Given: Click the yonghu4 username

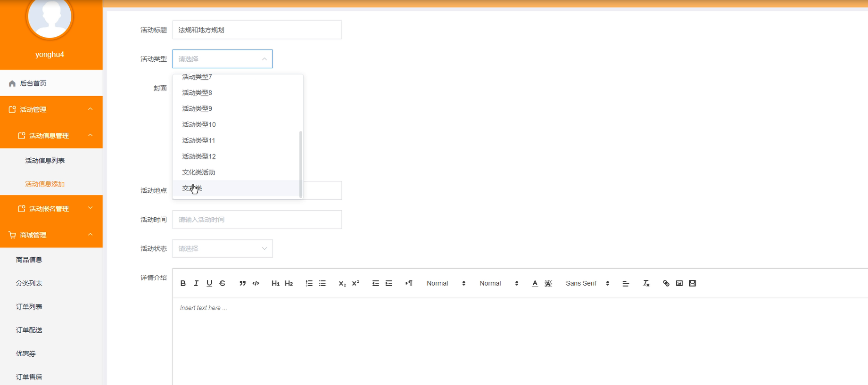Looking at the screenshot, I should pyautogui.click(x=50, y=54).
